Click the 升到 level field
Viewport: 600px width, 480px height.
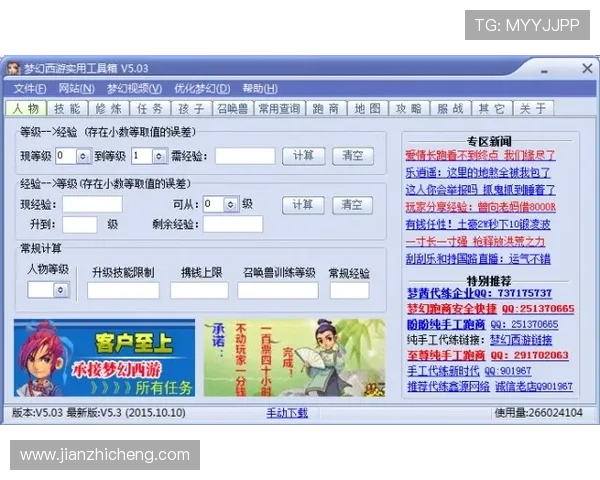80,225
